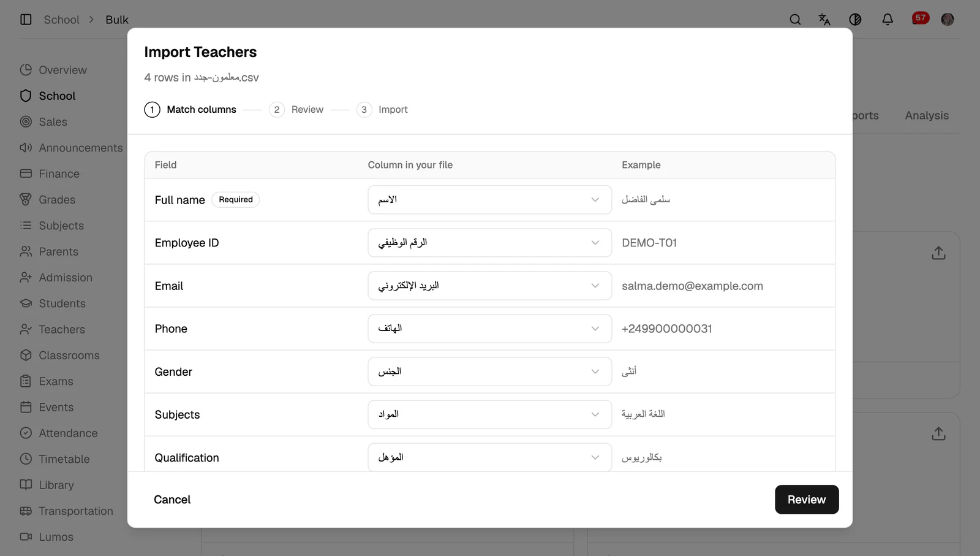980x556 pixels.
Task: Click the Required badge beside Full name
Action: coord(236,200)
